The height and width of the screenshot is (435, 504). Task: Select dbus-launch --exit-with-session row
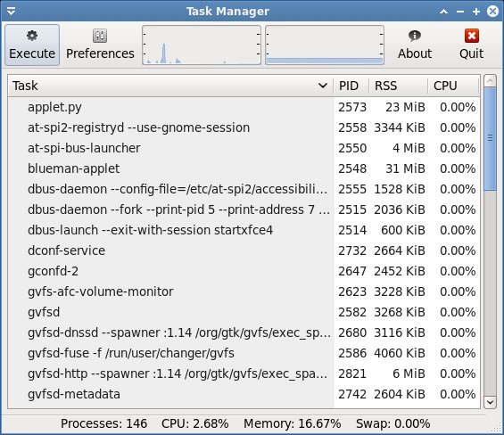244,230
